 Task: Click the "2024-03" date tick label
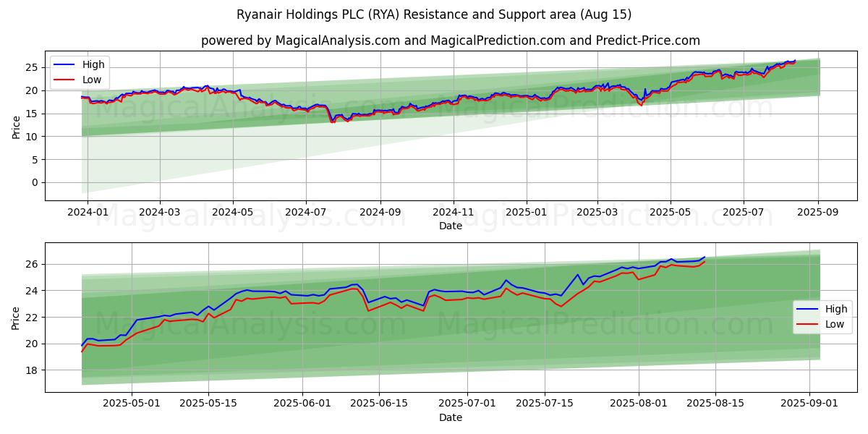pos(159,213)
